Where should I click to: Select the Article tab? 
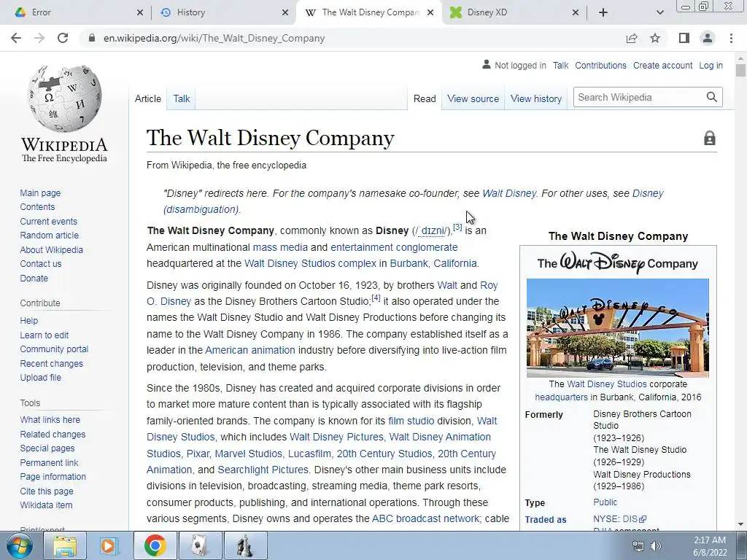[147, 98]
